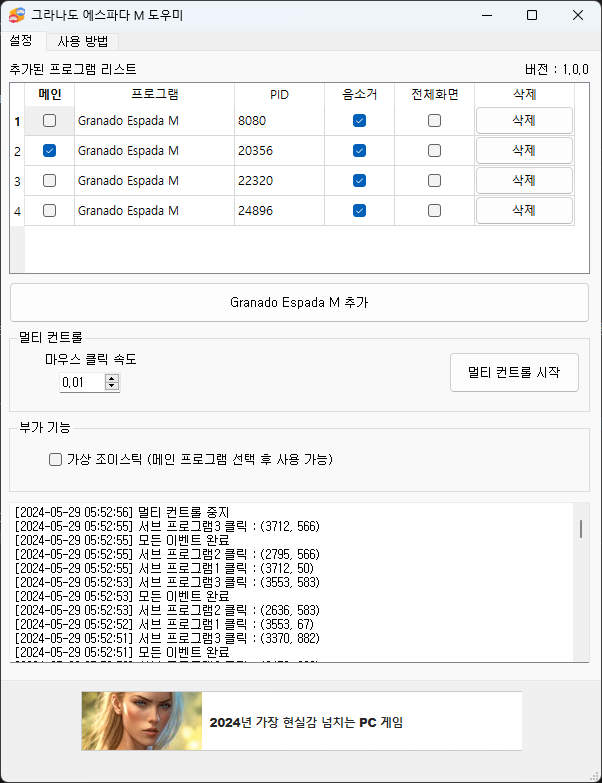The width and height of the screenshot is (602, 783).
Task: Click 삭제 button for PID 22320
Action: click(524, 180)
